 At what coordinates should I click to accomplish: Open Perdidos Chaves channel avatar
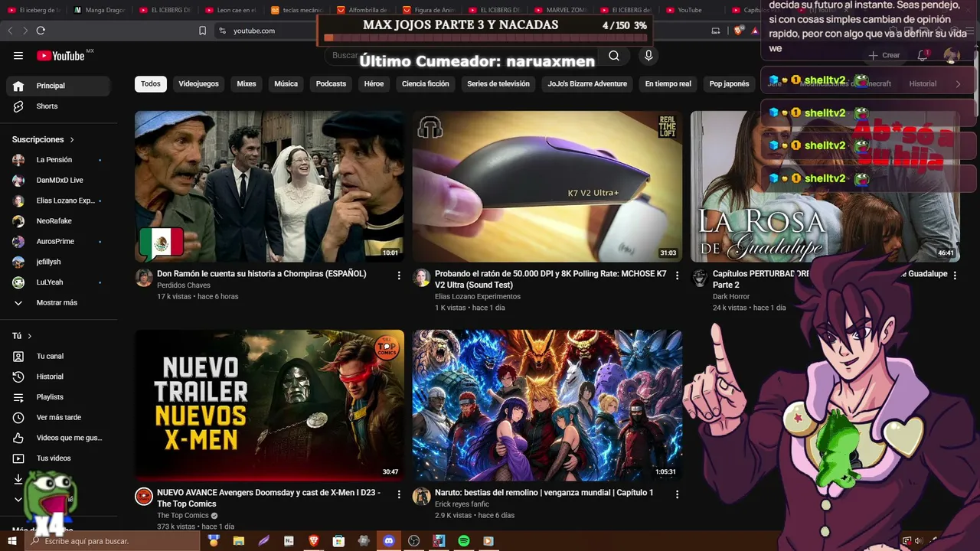point(144,278)
